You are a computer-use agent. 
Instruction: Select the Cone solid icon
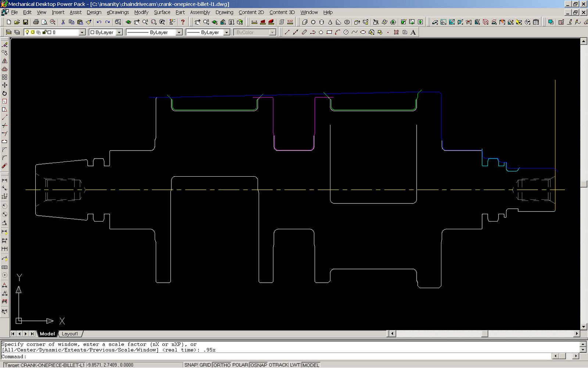tap(330, 22)
